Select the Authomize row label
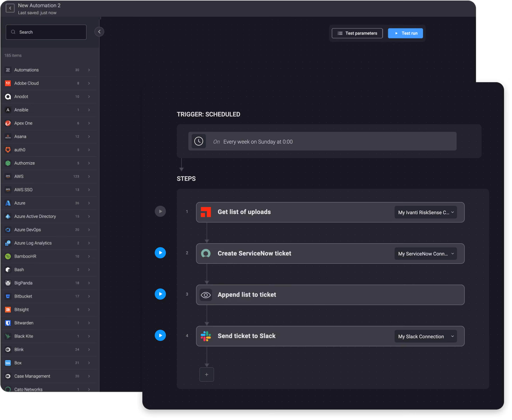 coord(25,163)
